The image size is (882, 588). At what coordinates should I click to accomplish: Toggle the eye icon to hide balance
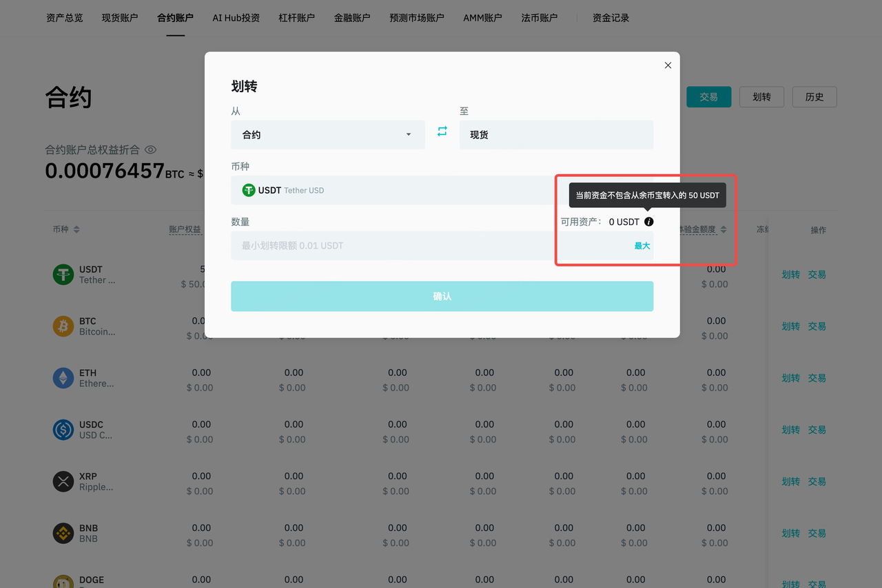coord(151,149)
